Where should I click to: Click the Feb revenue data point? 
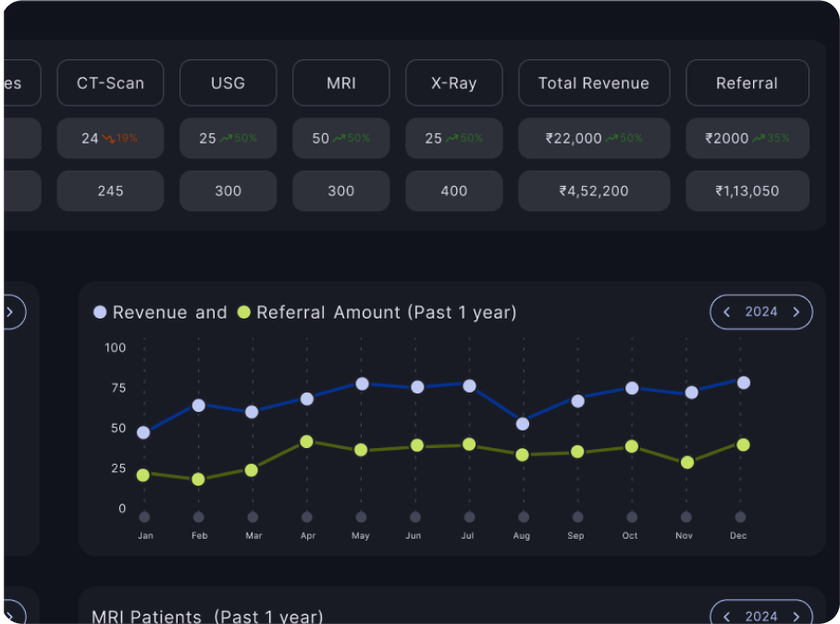[199, 406]
